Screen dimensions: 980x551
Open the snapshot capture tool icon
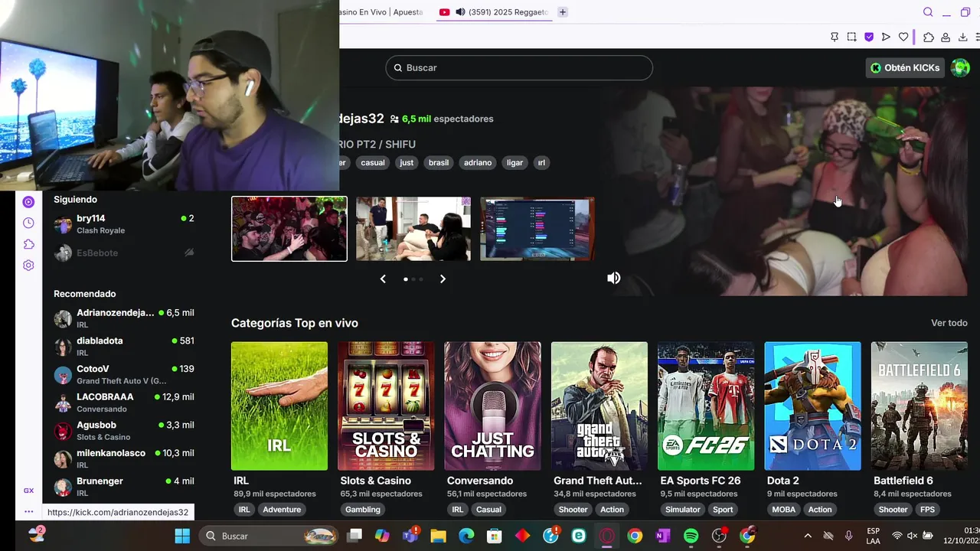click(x=851, y=37)
